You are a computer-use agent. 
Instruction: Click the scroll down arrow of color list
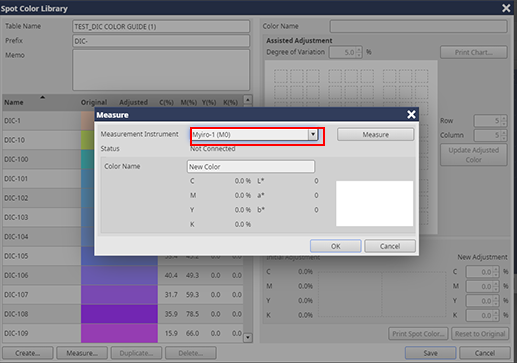[x=248, y=337]
